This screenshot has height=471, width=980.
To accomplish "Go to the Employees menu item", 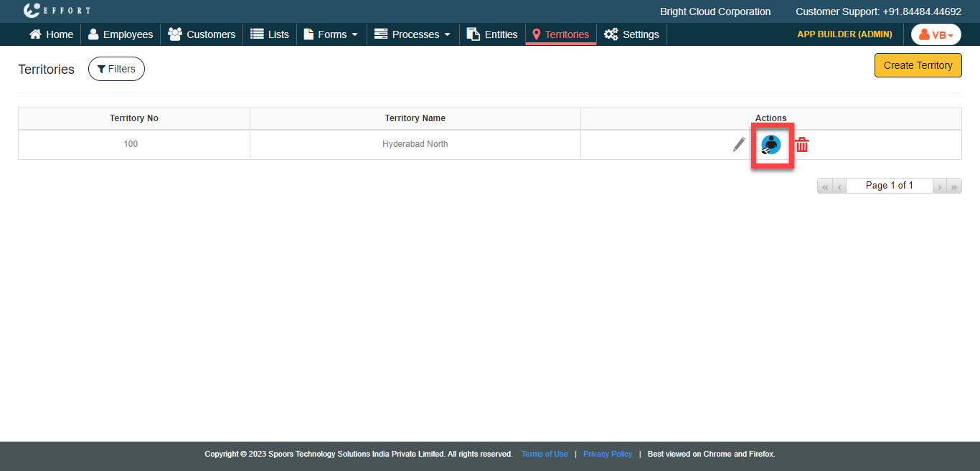I will [121, 34].
